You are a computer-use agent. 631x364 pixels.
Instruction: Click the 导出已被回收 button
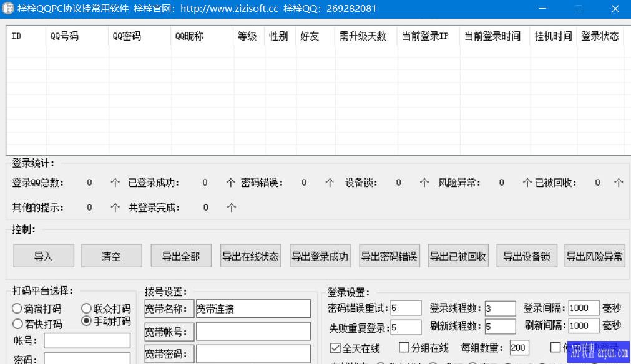point(458,256)
